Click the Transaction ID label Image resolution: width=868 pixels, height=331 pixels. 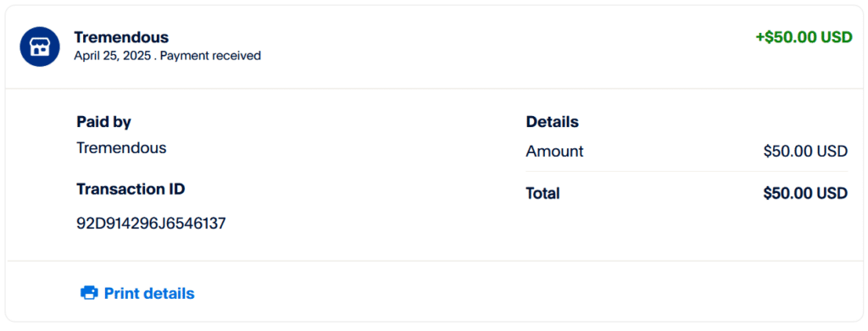131,190
